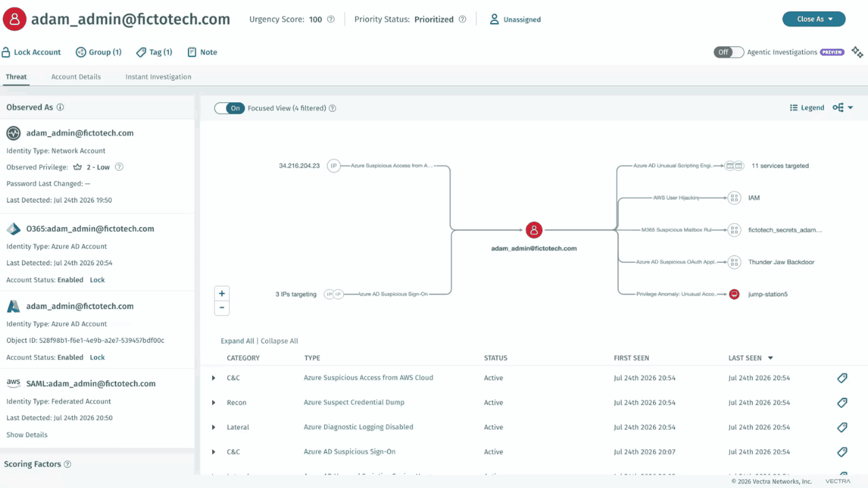Viewport: 868px width, 488px height.
Task: Turn on the Agentic Investigations toggle
Action: click(728, 52)
